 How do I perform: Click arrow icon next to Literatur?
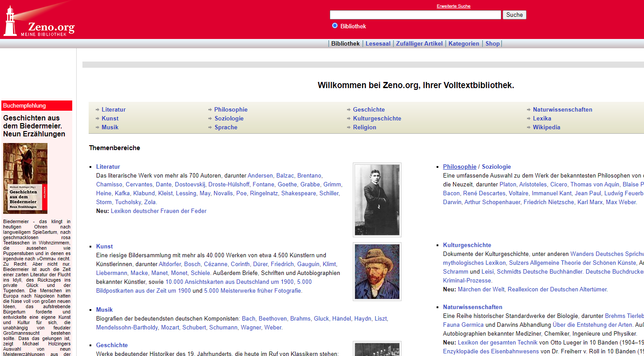(98, 110)
